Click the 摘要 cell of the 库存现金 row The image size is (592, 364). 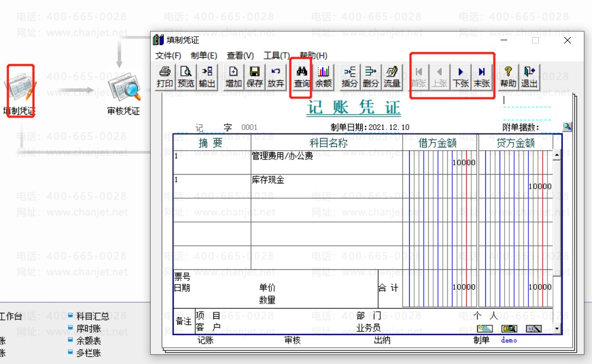pos(212,186)
